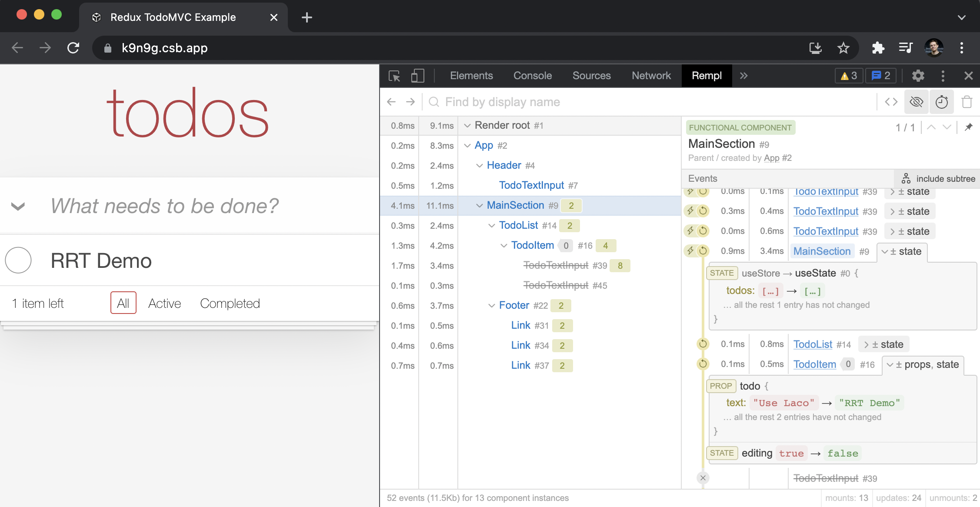
Task: Toggle the timings stopwatch icon
Action: click(x=941, y=102)
